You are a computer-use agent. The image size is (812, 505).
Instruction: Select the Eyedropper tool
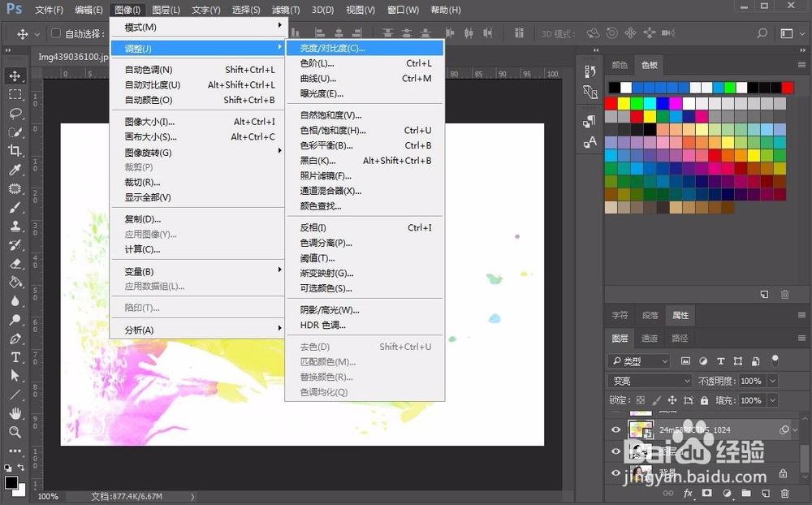15,170
